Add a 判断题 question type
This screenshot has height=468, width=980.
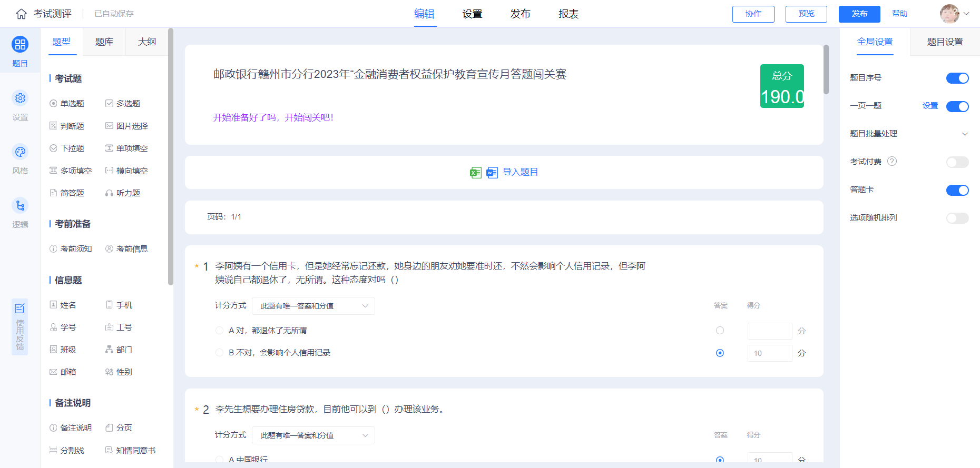pos(67,126)
